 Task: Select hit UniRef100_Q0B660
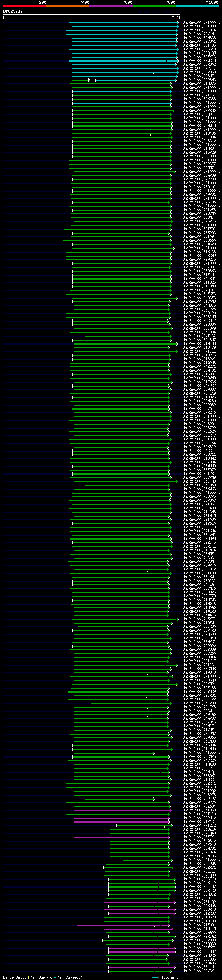199,241
